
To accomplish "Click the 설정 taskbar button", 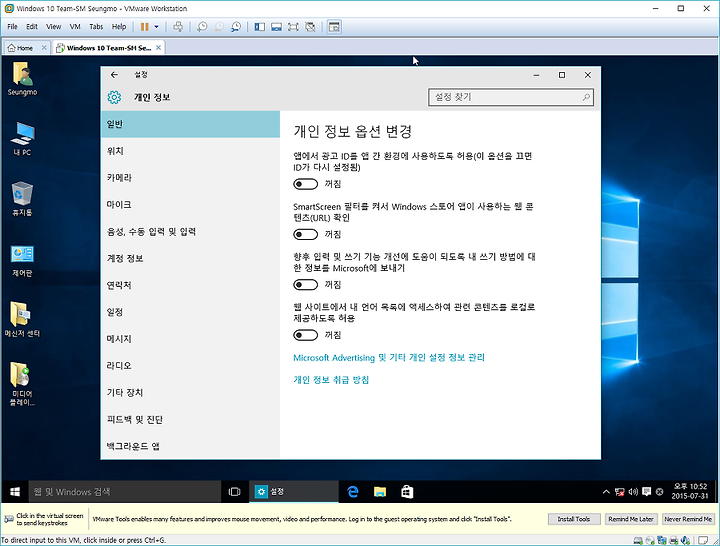I will [x=294, y=492].
